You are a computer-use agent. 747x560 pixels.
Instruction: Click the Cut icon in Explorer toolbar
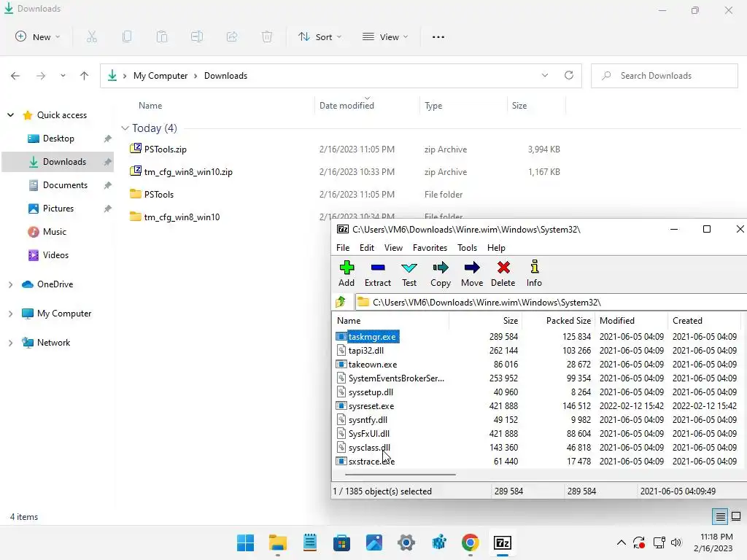(x=92, y=36)
